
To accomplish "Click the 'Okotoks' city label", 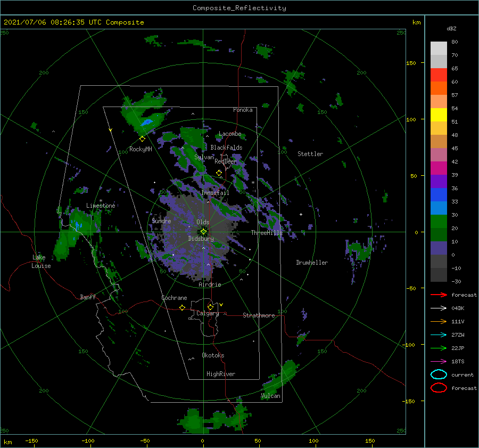I will [213, 355].
